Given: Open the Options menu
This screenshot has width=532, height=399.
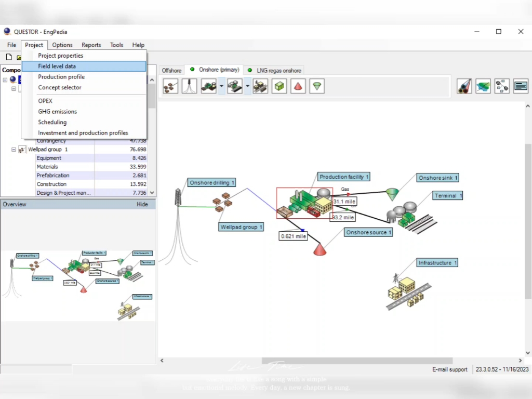Looking at the screenshot, I should 62,45.
